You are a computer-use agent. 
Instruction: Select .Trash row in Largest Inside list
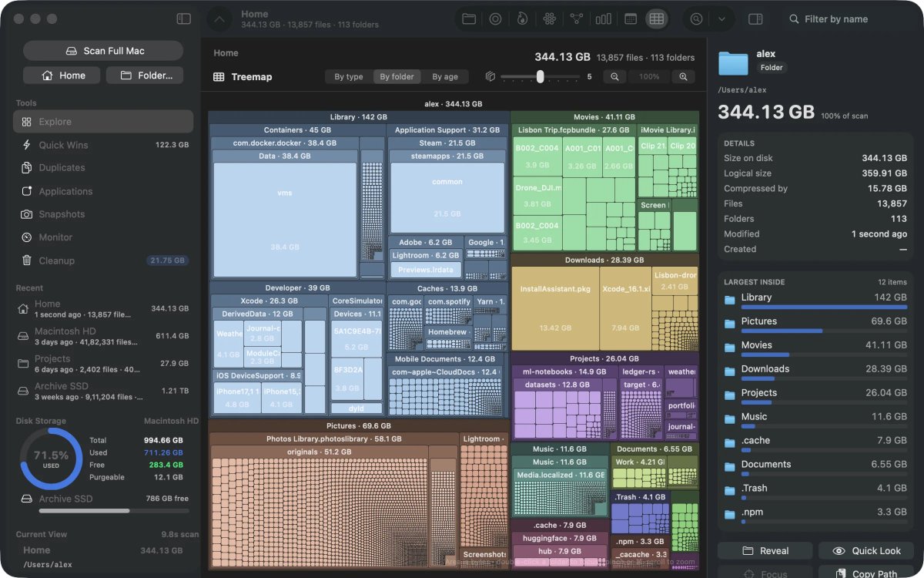815,491
